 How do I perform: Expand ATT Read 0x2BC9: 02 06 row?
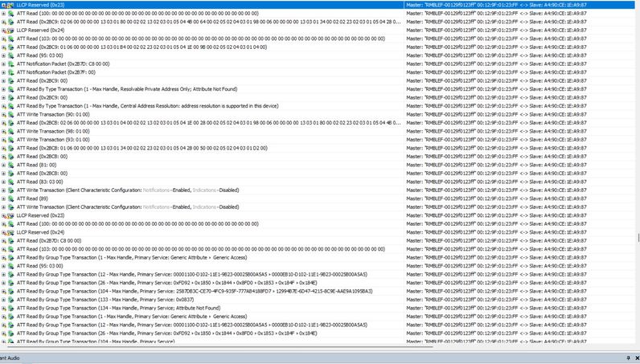click(x=3, y=22)
